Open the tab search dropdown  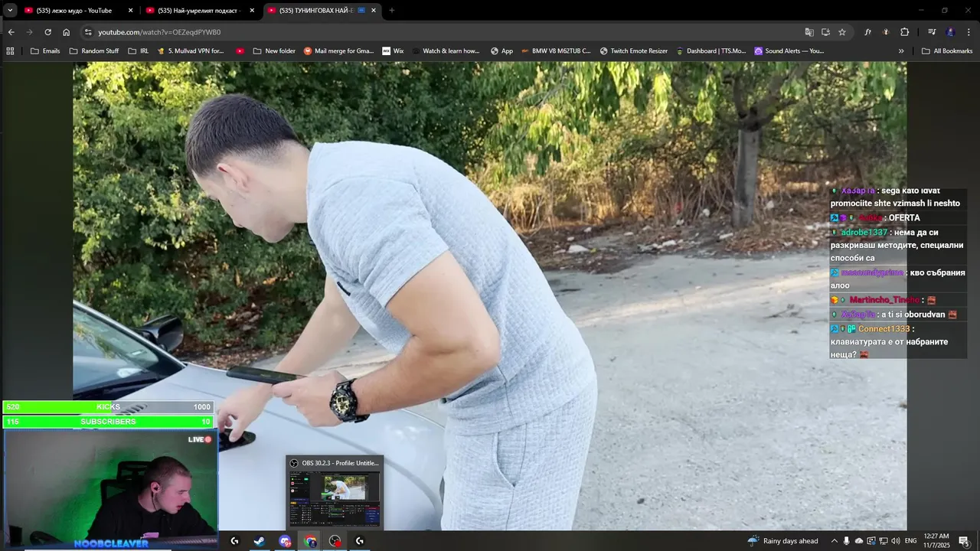(10, 11)
